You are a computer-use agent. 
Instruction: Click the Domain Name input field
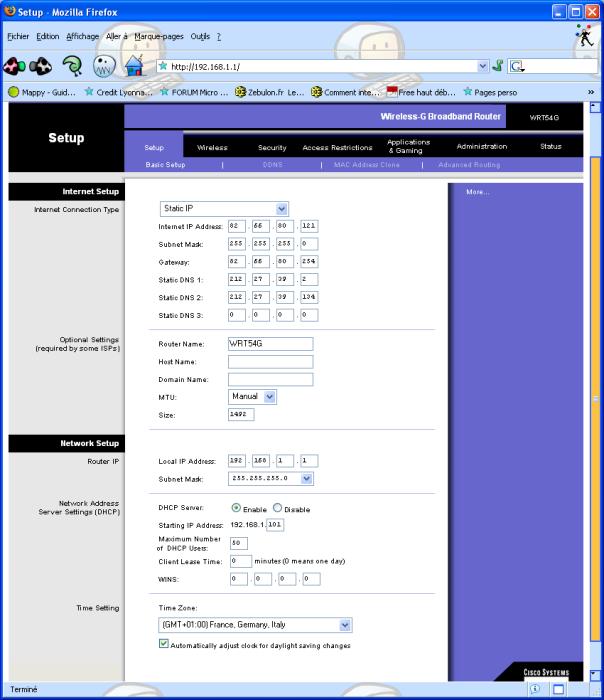pyautogui.click(x=271, y=379)
